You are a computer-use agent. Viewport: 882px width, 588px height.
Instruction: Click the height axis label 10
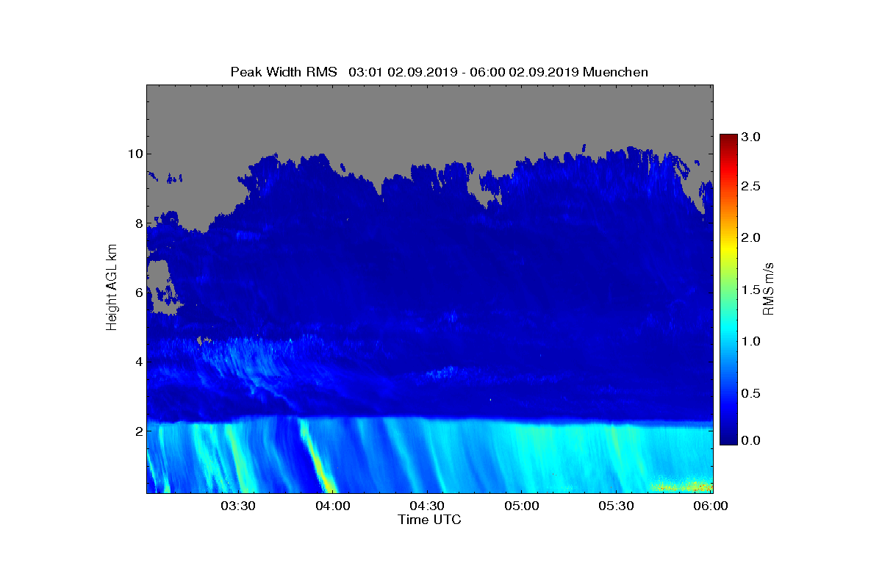[134, 154]
